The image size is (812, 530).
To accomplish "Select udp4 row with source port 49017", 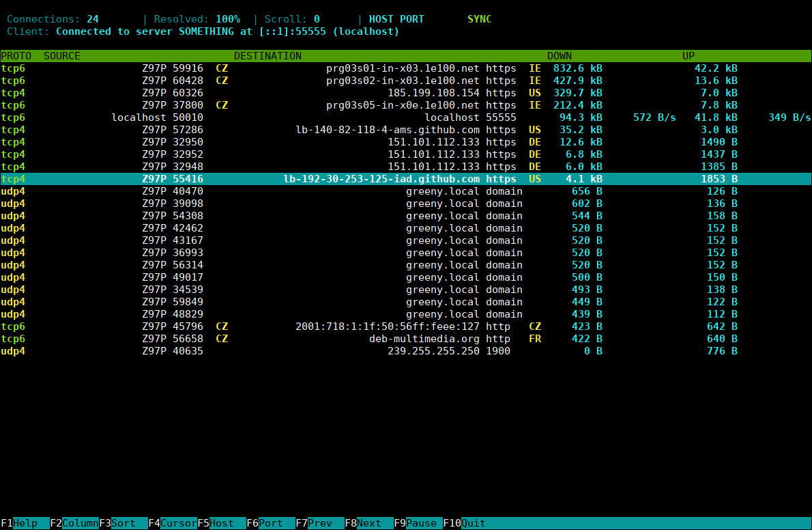I will 406,277.
